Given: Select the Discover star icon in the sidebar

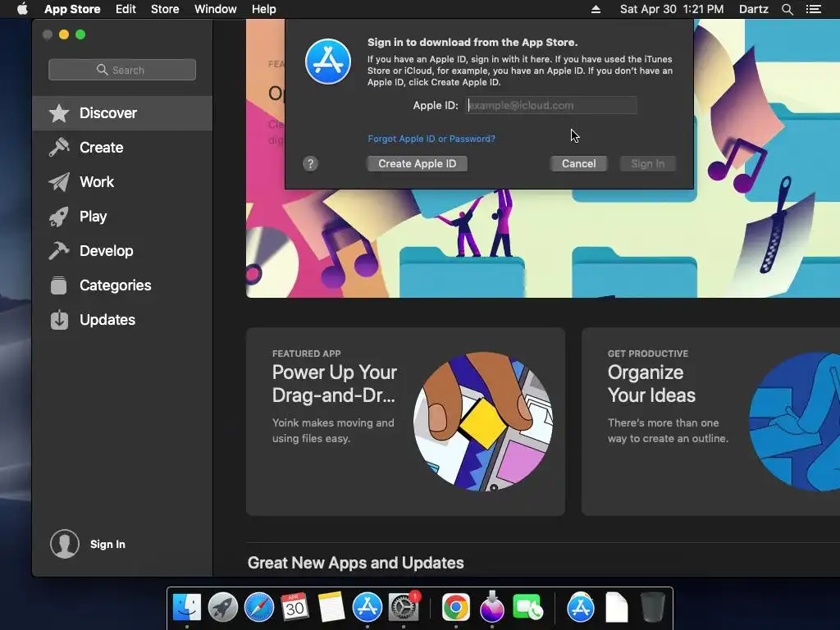Looking at the screenshot, I should 59,113.
